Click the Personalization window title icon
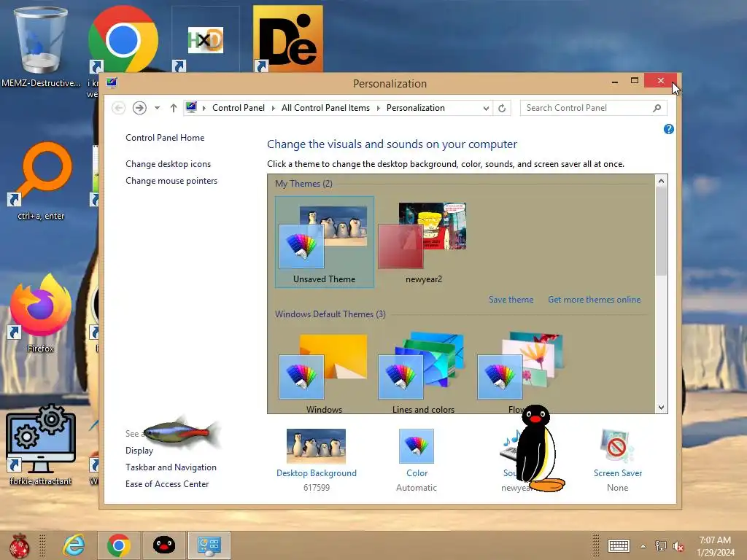 [112, 83]
